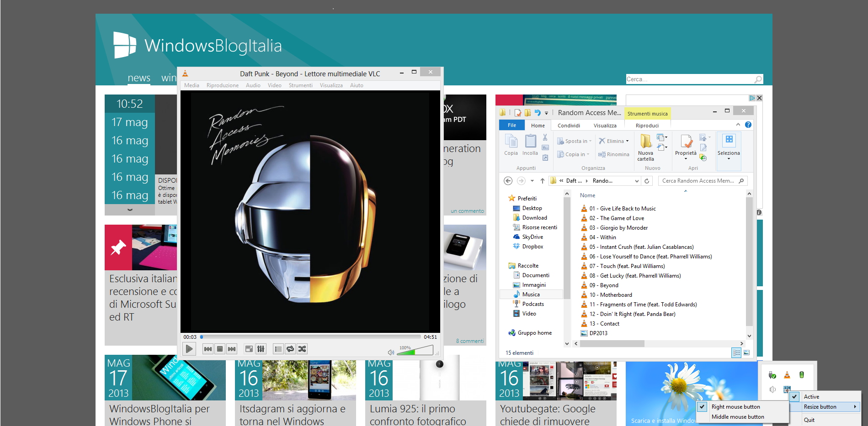Open VLC Riproduzione menu
Screen dimensions: 868x426
(223, 85)
